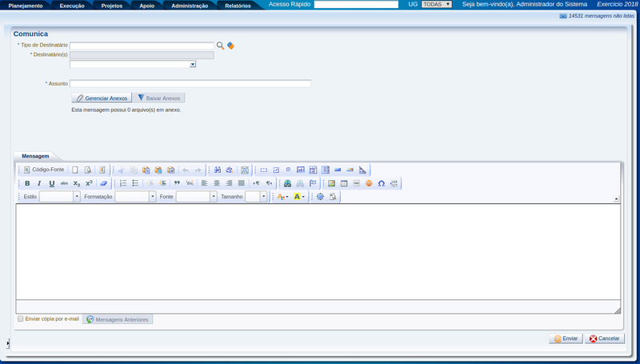Click the Gerenciar Anexos button
This screenshot has width=640, height=364.
(101, 98)
